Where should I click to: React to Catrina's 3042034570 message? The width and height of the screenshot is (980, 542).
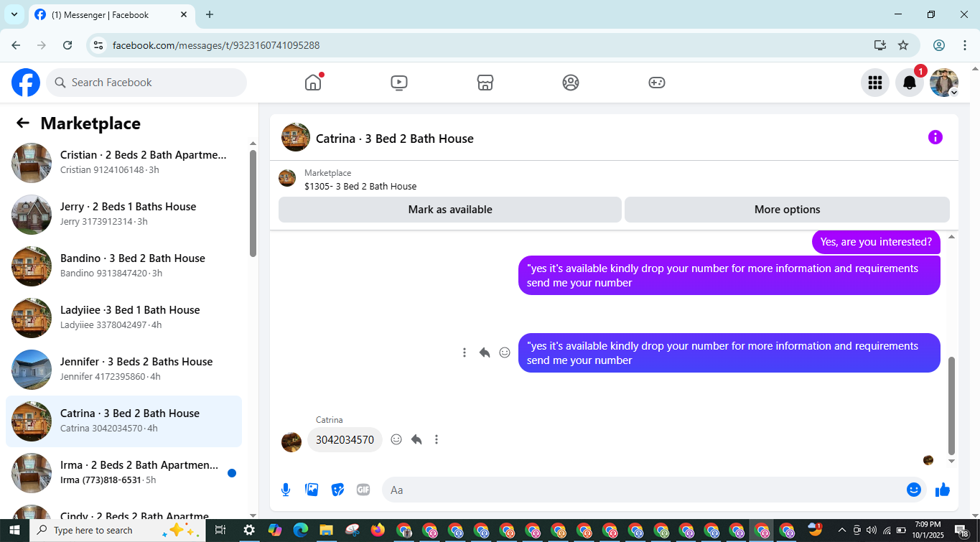pos(396,439)
